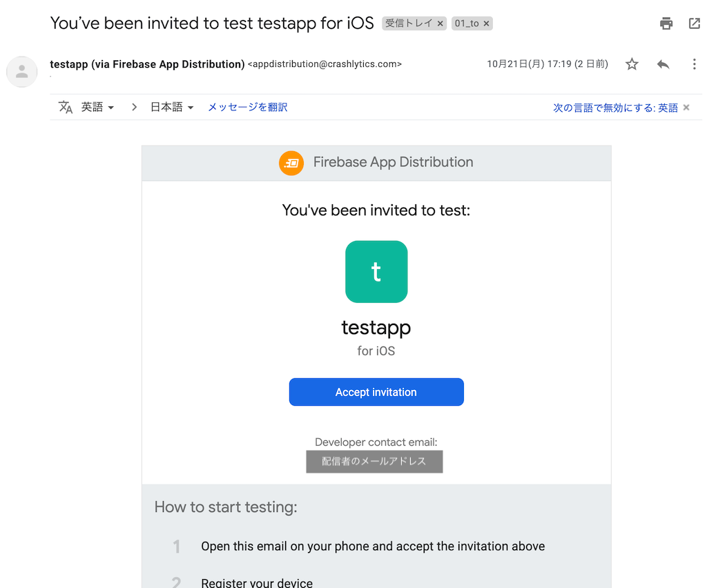
Task: Click the 01_to label tag
Action: click(x=467, y=23)
